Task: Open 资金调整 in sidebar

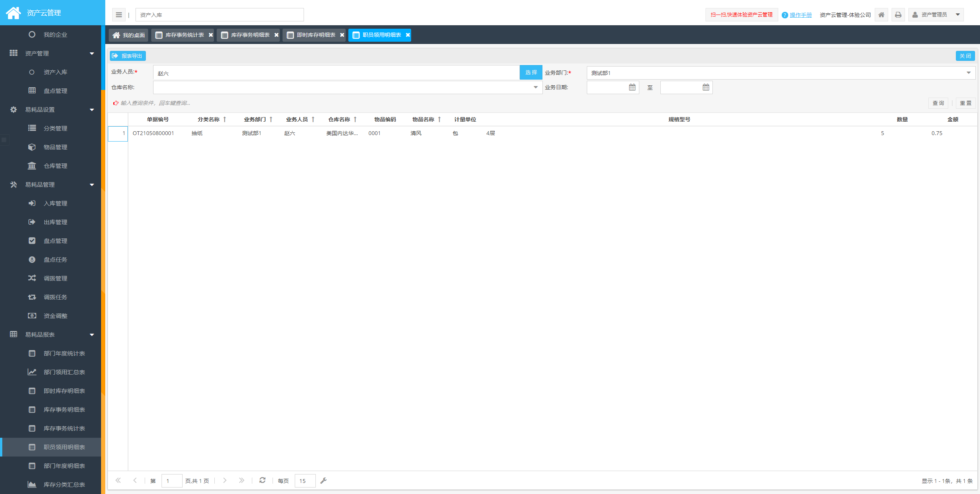Action: (x=51, y=316)
